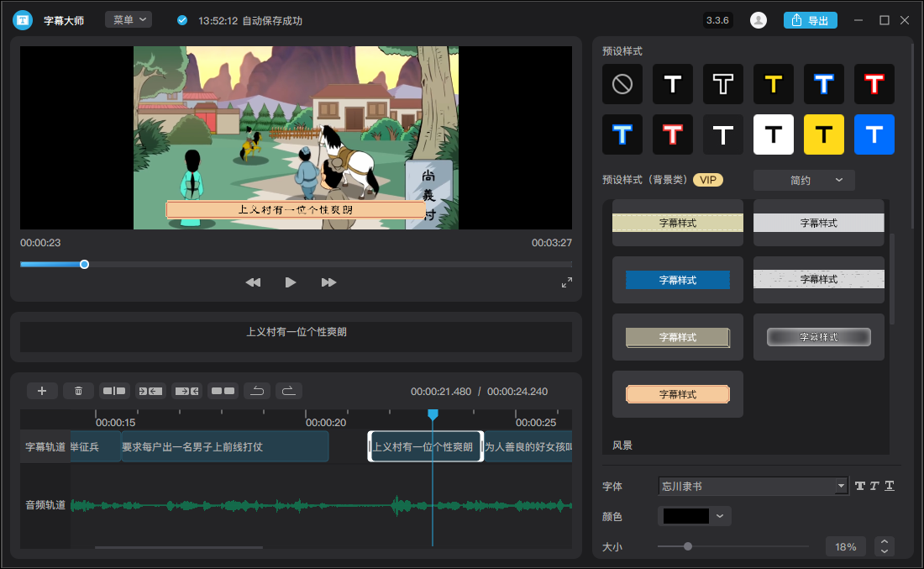Toggle italic text formatting
The height and width of the screenshot is (569, 924).
tap(874, 486)
